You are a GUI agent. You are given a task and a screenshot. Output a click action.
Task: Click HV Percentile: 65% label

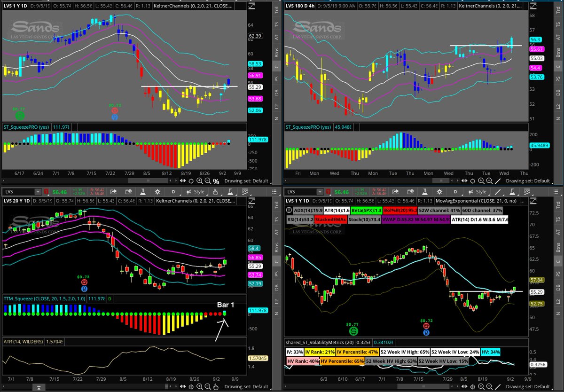pyautogui.click(x=342, y=361)
